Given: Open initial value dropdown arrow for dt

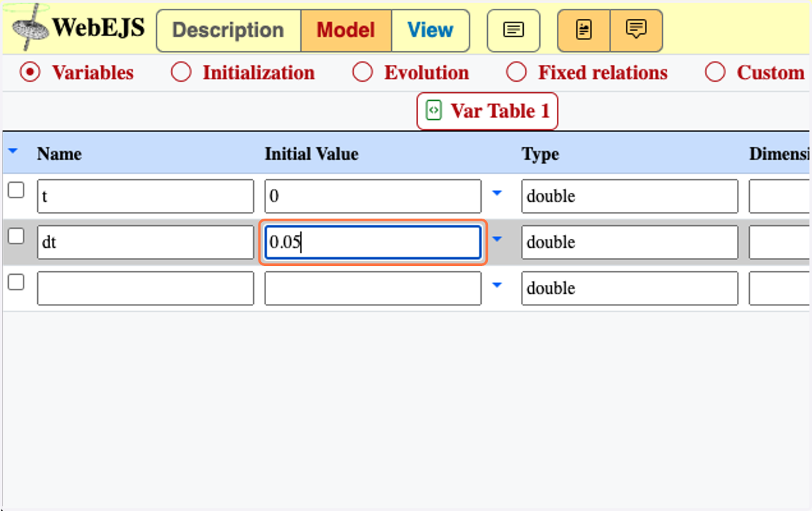Looking at the screenshot, I should 497,240.
